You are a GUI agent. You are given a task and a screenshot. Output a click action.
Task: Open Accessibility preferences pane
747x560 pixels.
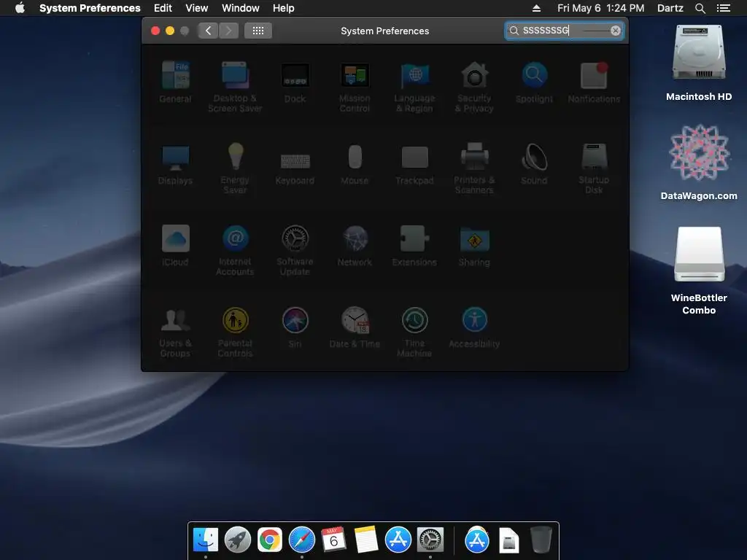(x=474, y=327)
